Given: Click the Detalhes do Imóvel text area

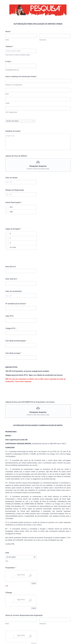Looking at the screenshot, I should 38,142.
